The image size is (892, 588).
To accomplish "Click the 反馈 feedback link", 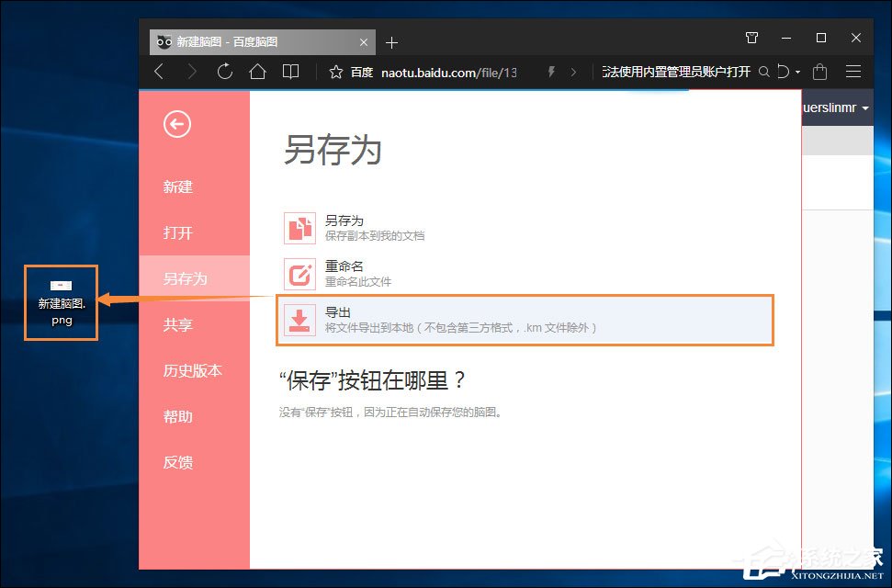I will pos(177,462).
